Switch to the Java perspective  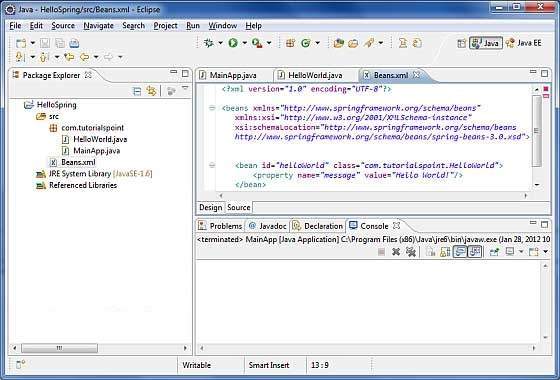pos(486,43)
